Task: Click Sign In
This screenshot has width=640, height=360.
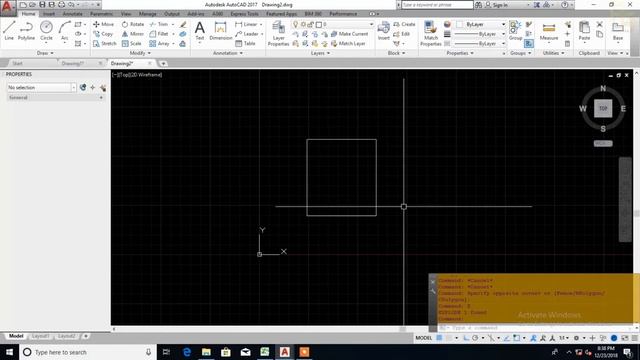Action: 496,5
